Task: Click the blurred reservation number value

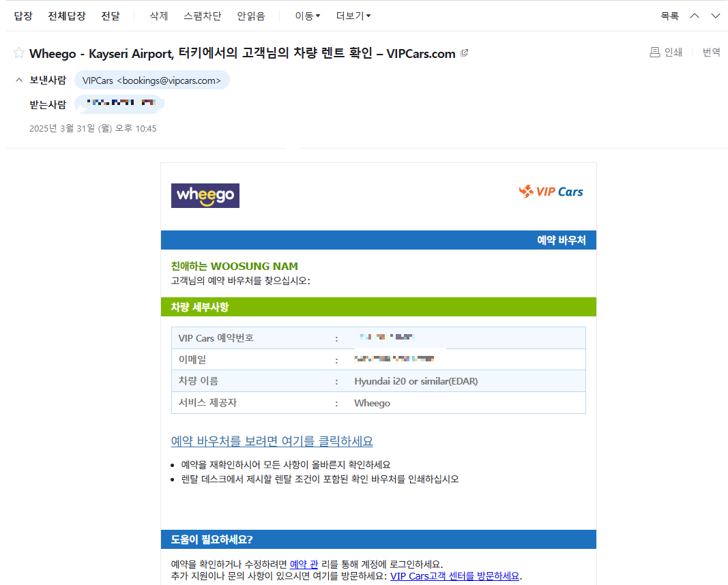Action: [388, 337]
